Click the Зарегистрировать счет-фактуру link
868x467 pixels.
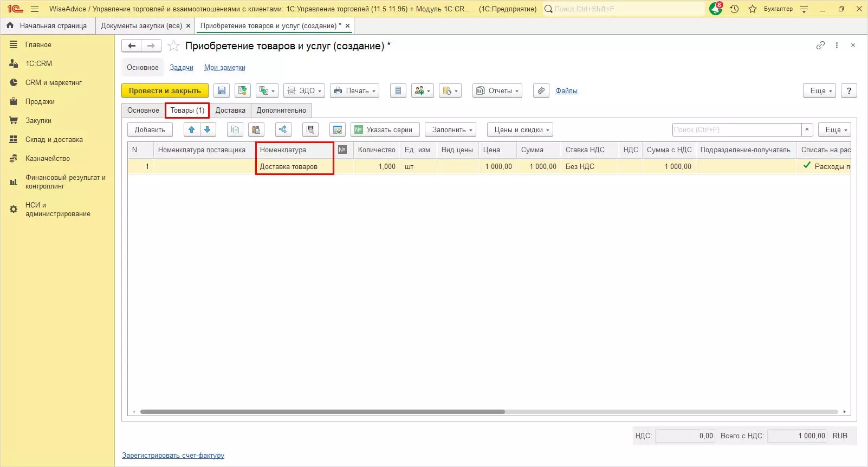tap(173, 456)
